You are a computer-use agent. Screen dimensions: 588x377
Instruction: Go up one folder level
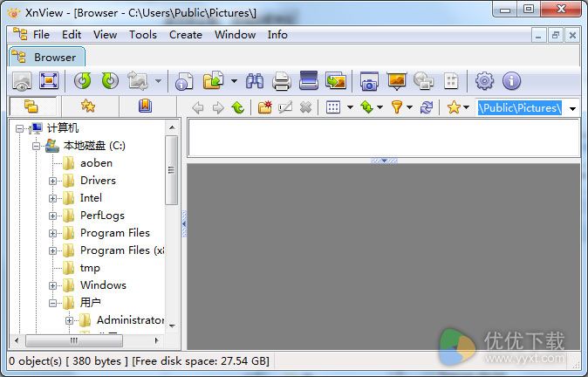[238, 107]
